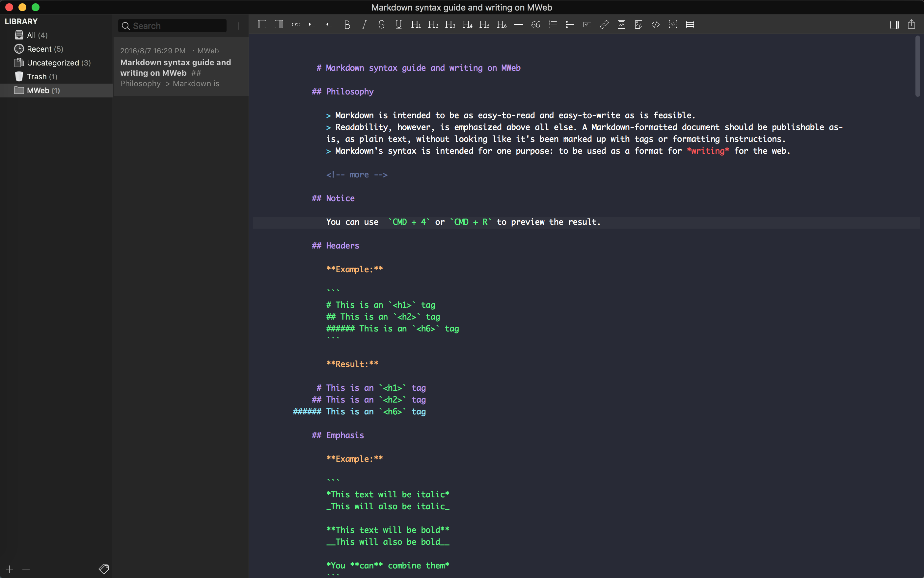This screenshot has width=924, height=578.
Task: Open the tags button in sidebar
Action: pos(104,569)
